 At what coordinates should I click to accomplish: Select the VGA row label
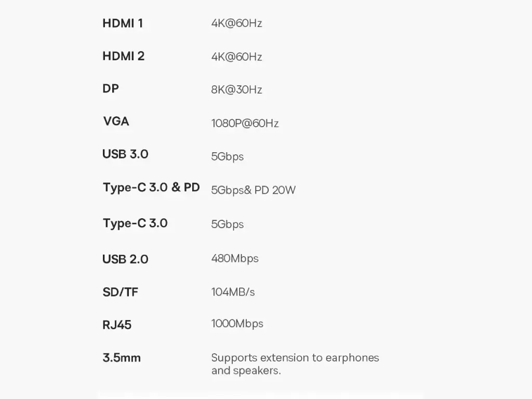point(116,121)
